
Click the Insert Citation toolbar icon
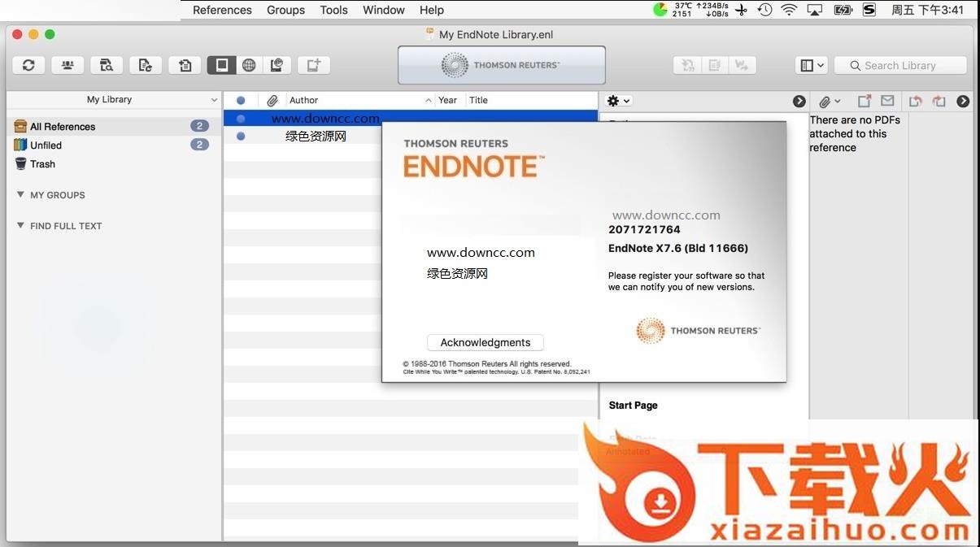[x=687, y=65]
